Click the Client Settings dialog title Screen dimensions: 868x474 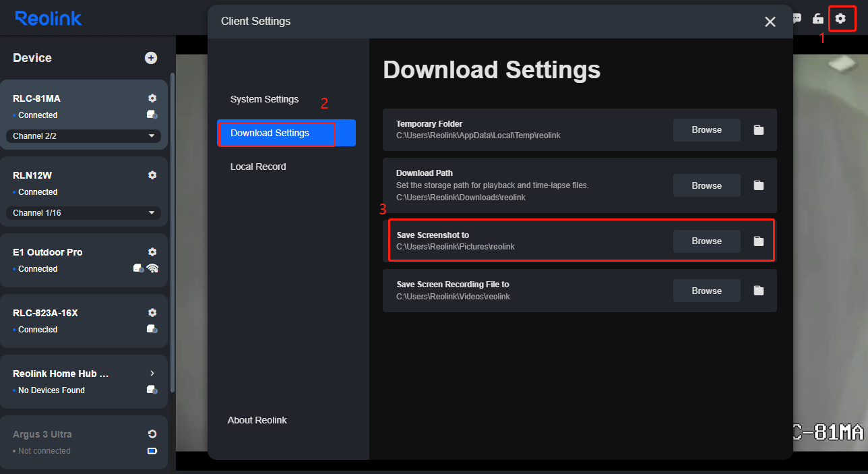coord(256,22)
